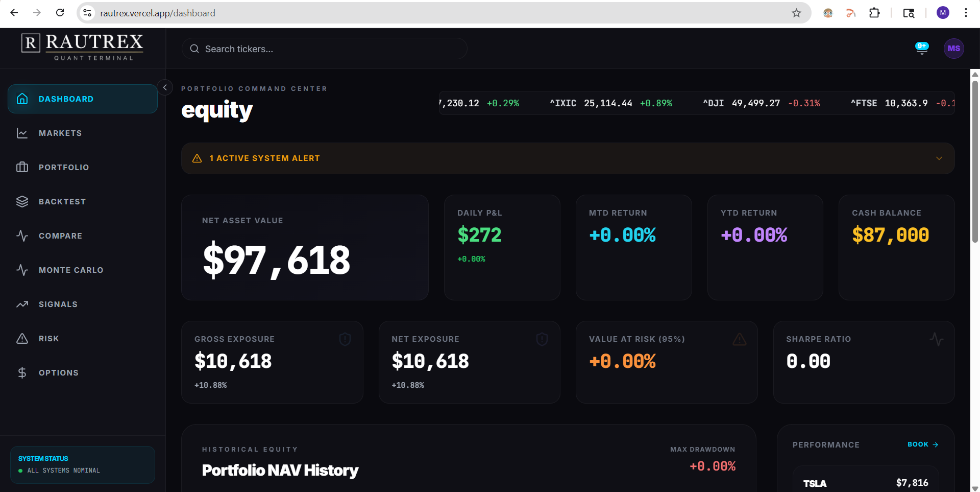Click the alert triangle icon in system alert banner
The height and width of the screenshot is (492, 980).
(x=197, y=158)
